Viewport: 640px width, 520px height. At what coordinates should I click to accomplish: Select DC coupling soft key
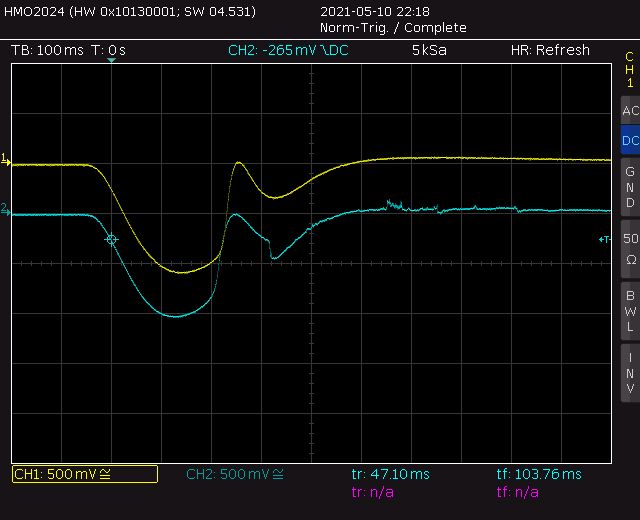[x=630, y=140]
